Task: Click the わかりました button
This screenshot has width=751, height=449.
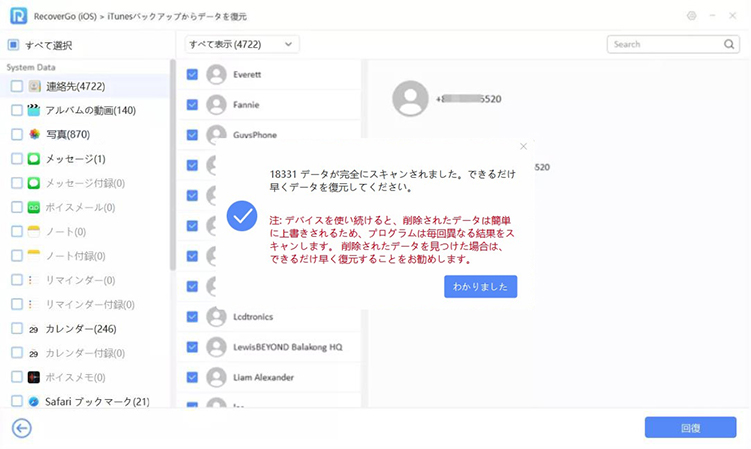Action: 480,287
